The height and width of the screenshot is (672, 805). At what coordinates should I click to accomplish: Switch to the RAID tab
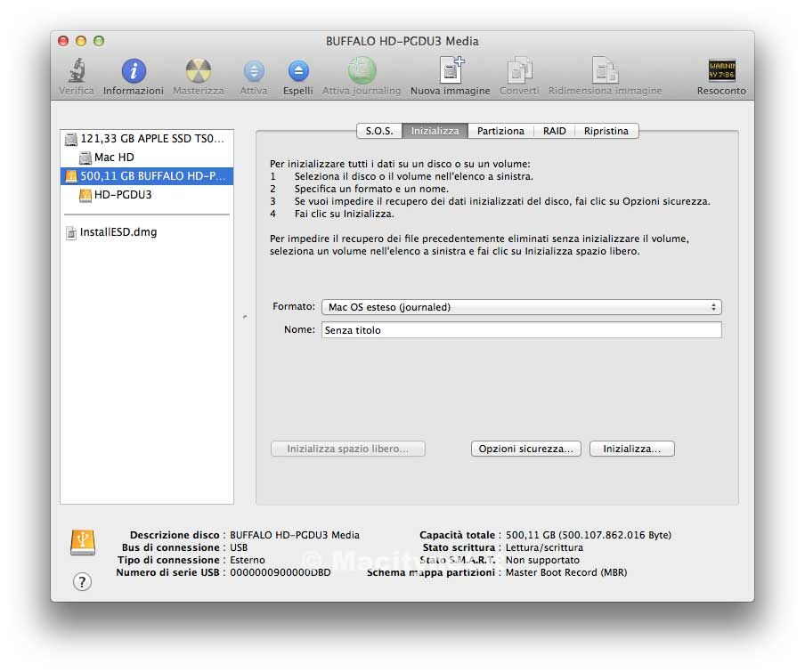[555, 131]
